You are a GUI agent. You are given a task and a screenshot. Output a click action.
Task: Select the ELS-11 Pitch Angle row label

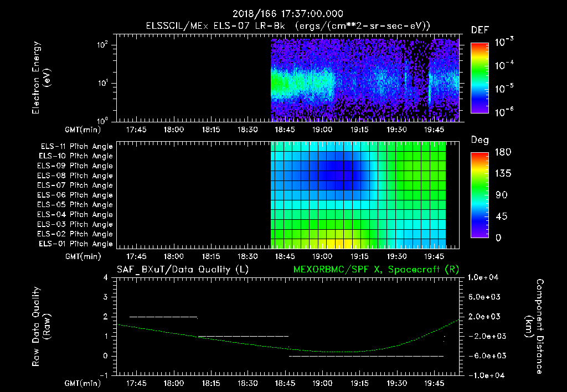[x=76, y=147]
